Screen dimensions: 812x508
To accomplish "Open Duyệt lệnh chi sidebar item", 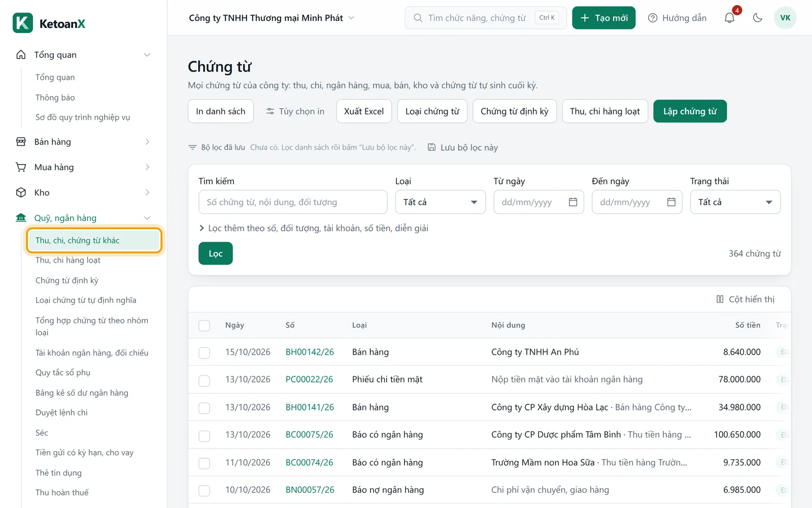I will tap(61, 412).
